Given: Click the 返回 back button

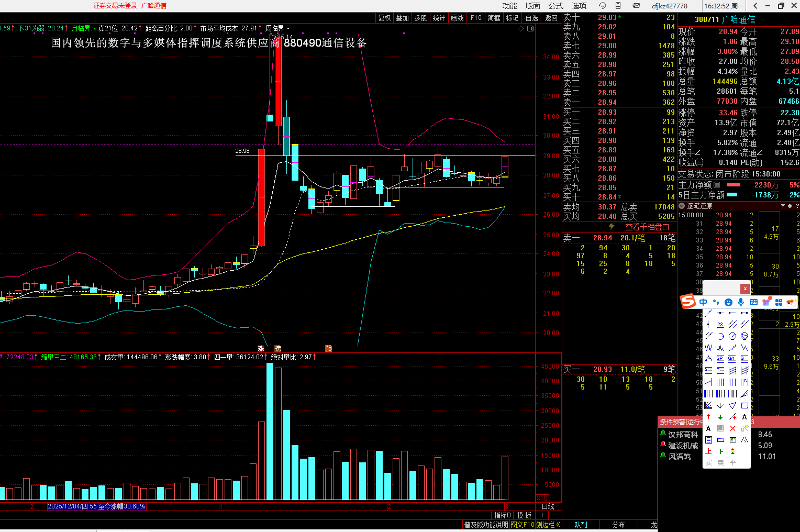Looking at the screenshot, I should tap(551, 18).
